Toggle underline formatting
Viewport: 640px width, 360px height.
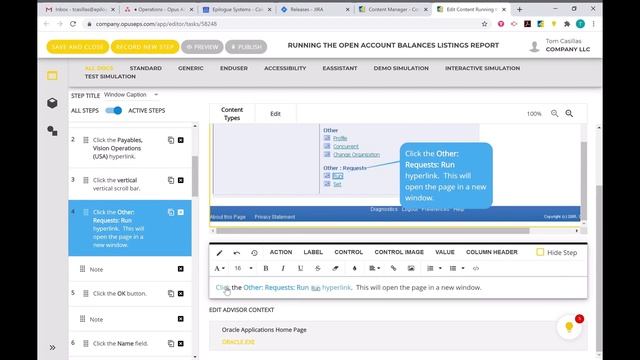pyautogui.click(x=300, y=268)
